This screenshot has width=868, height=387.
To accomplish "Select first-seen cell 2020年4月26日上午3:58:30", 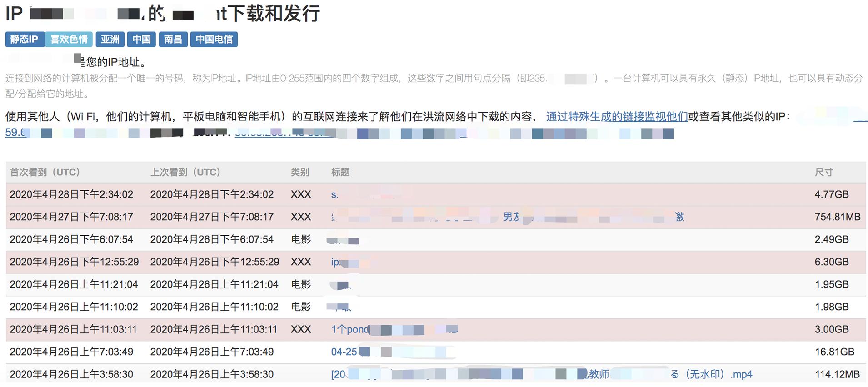I will (71, 374).
